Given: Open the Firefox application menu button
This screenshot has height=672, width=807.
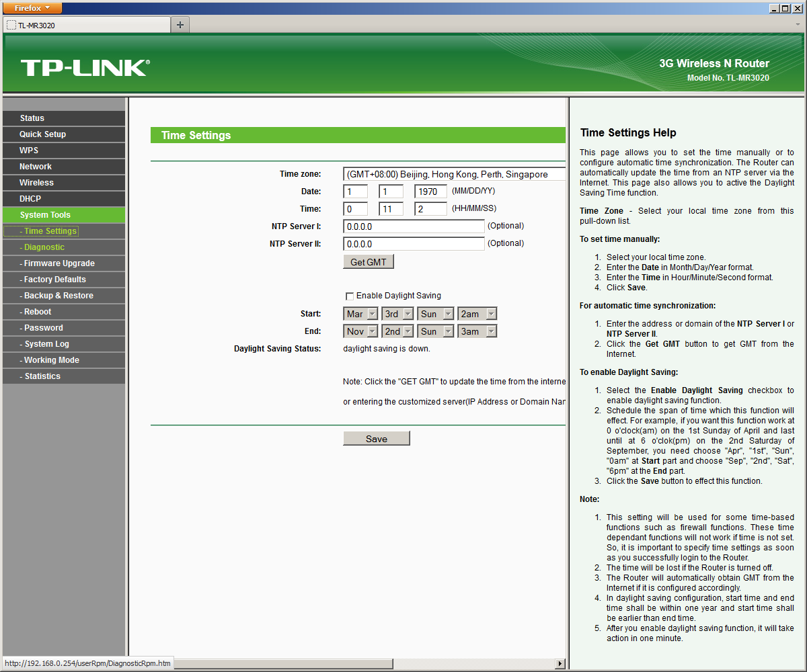Looking at the screenshot, I should click(x=33, y=8).
